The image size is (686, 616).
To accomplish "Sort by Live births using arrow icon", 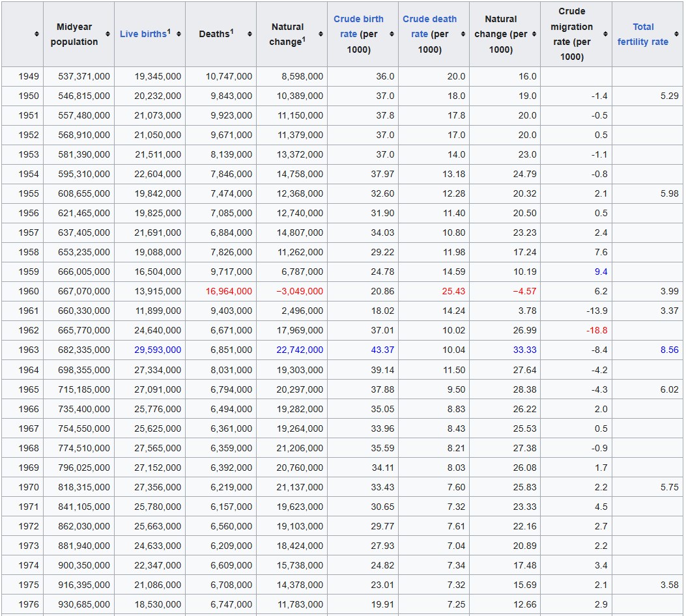I will pos(179,34).
